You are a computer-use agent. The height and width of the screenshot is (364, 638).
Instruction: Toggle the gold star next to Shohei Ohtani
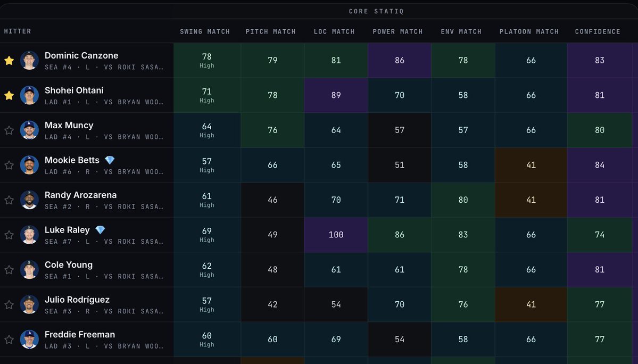[9, 96]
